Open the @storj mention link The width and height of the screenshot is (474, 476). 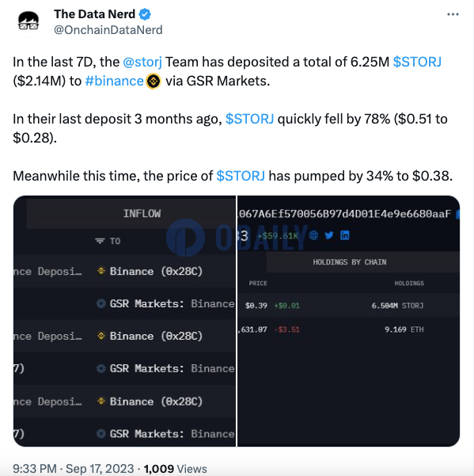pyautogui.click(x=142, y=62)
